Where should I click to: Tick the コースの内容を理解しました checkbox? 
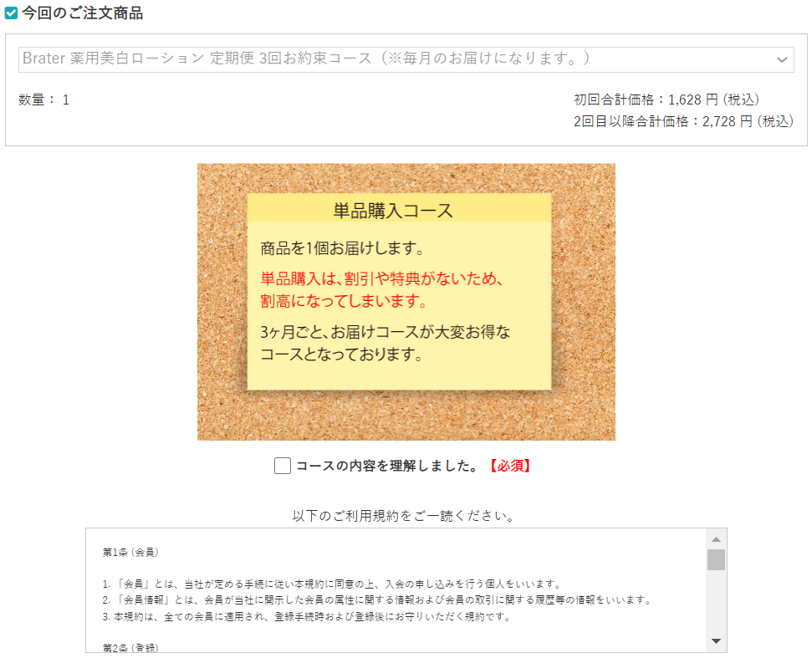[x=282, y=466]
